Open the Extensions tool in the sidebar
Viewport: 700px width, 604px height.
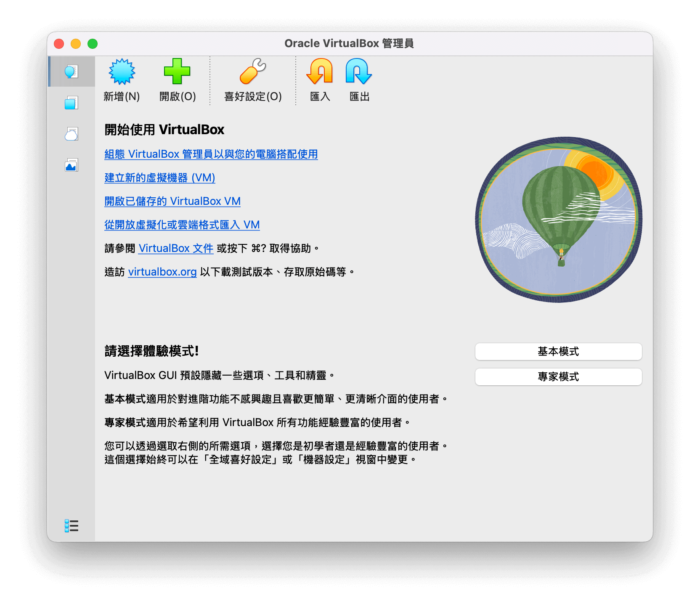(72, 103)
